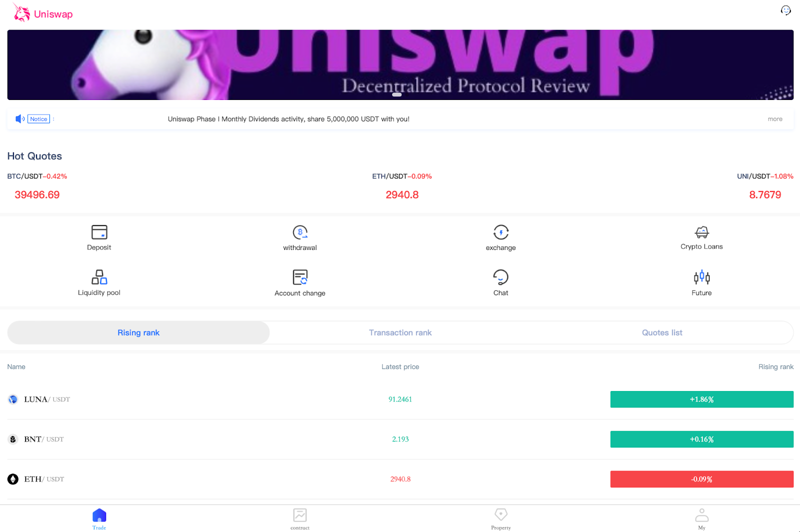Open the Chat bubble icon
Image resolution: width=800 pixels, height=532 pixels.
[501, 277]
